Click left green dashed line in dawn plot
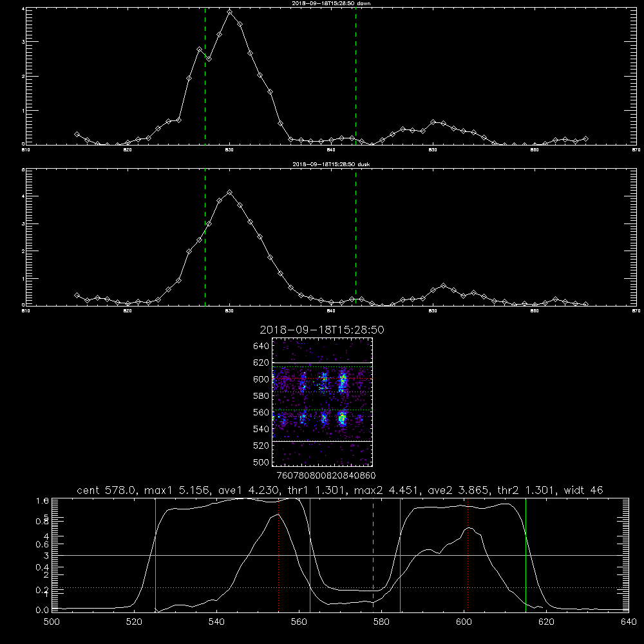Screen dimensions: 644x644 tap(205, 76)
